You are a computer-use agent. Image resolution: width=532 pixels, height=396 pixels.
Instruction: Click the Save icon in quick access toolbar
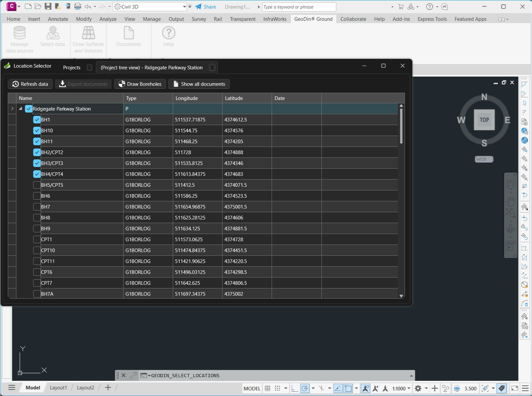pyautogui.click(x=48, y=6)
